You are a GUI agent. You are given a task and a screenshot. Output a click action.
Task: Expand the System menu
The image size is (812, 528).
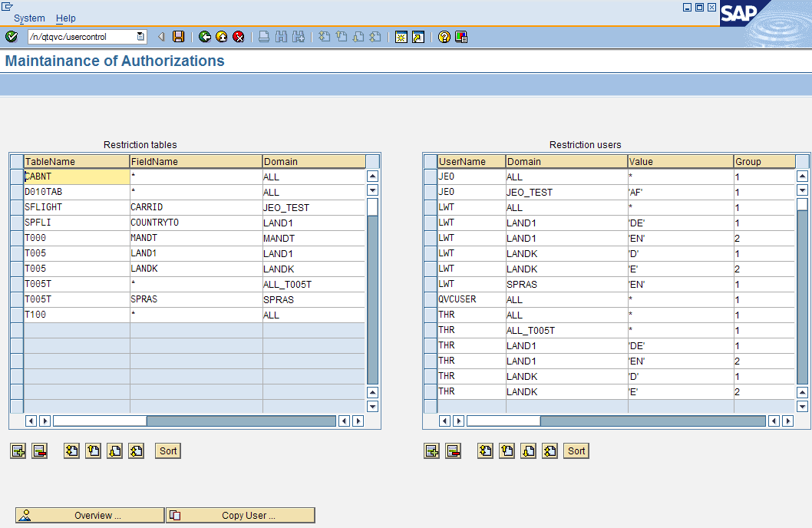29,18
